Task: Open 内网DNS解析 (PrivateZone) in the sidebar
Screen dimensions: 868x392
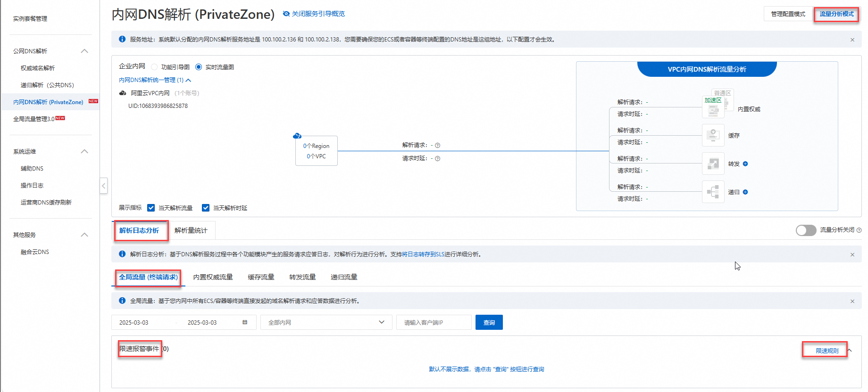Action: pos(48,102)
